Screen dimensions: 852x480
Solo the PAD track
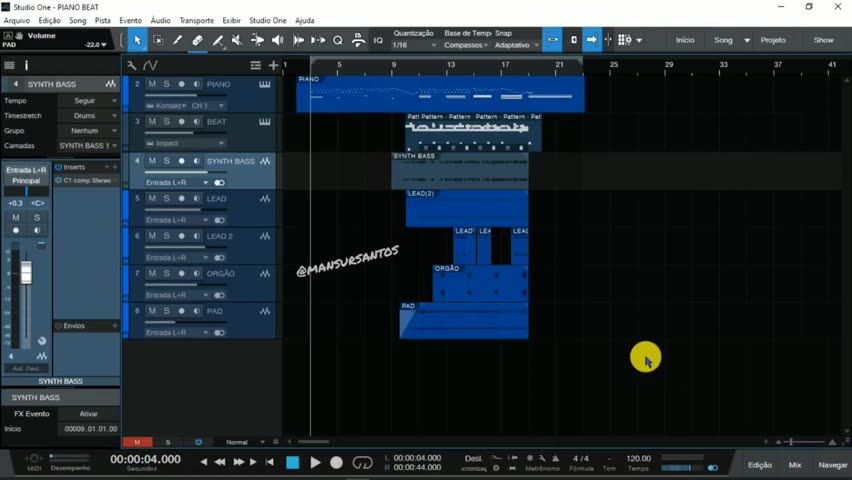point(166,311)
